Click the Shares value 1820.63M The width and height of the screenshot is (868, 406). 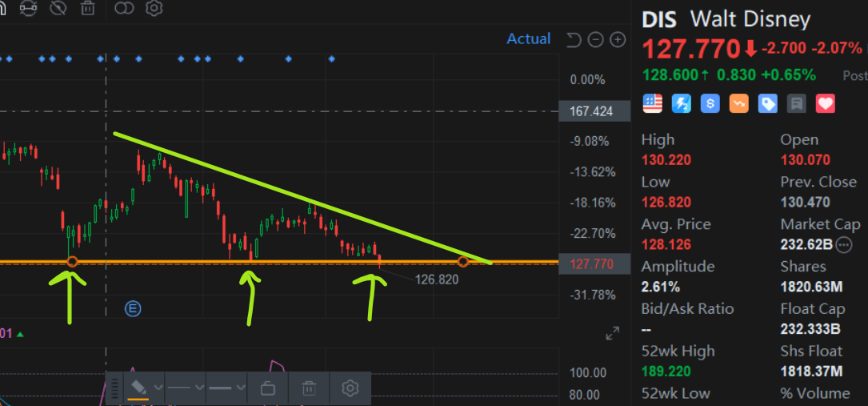[x=811, y=287]
